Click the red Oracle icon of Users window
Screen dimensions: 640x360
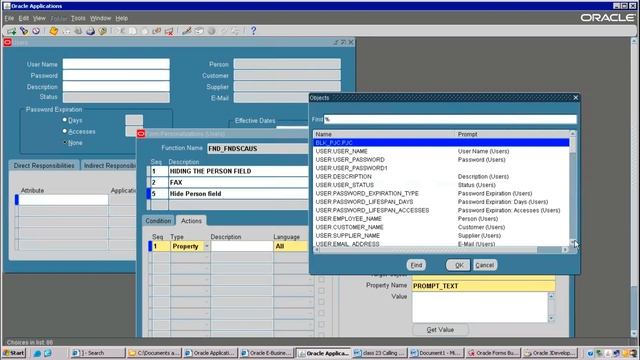[x=7, y=42]
